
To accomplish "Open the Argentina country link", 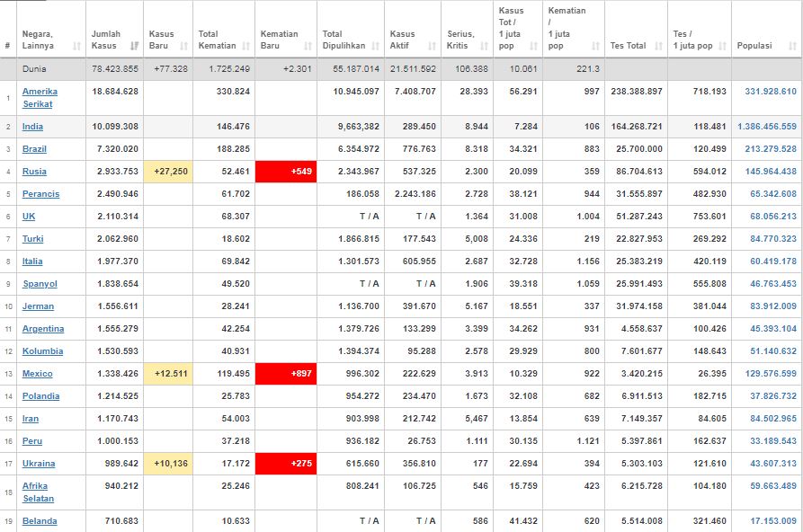I will [x=43, y=329].
